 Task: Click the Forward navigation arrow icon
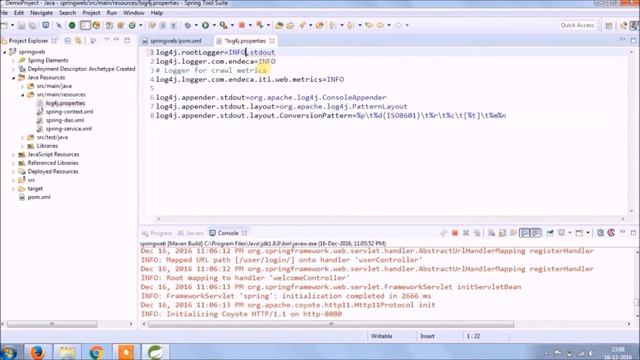pyautogui.click(x=398, y=25)
